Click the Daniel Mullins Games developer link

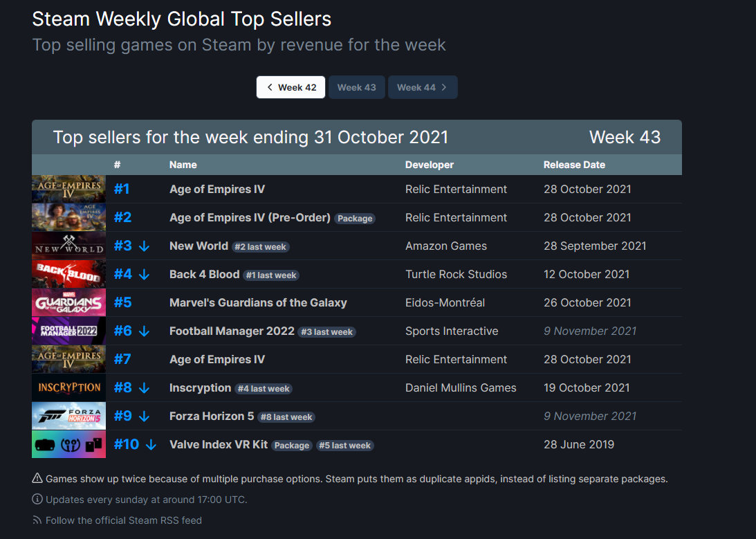pos(461,387)
